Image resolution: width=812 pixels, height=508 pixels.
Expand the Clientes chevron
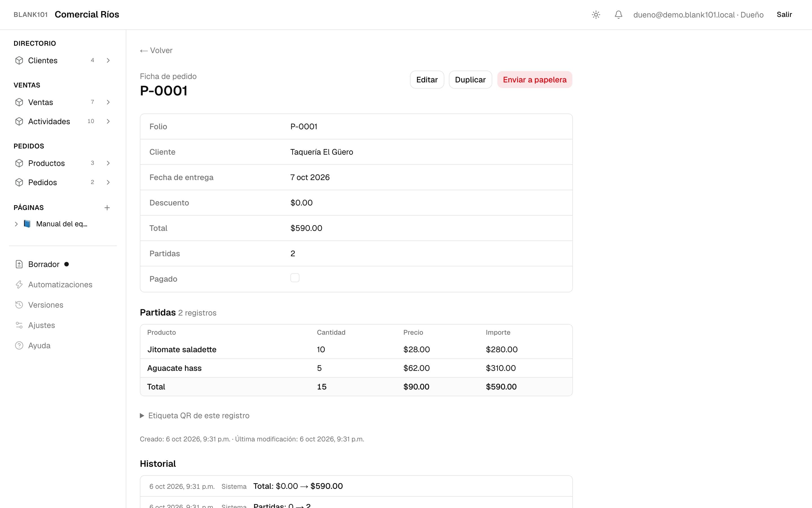pyautogui.click(x=108, y=60)
